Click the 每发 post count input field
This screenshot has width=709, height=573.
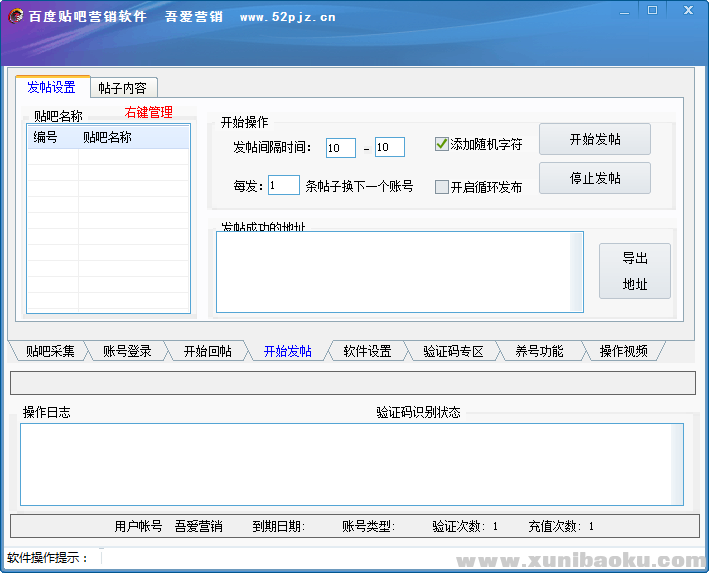click(x=284, y=185)
